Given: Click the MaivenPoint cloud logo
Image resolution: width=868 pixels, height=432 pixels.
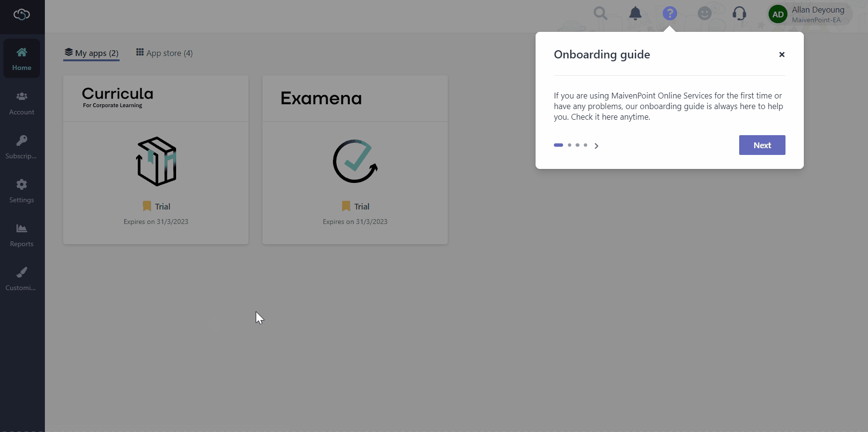Looking at the screenshot, I should [22, 14].
